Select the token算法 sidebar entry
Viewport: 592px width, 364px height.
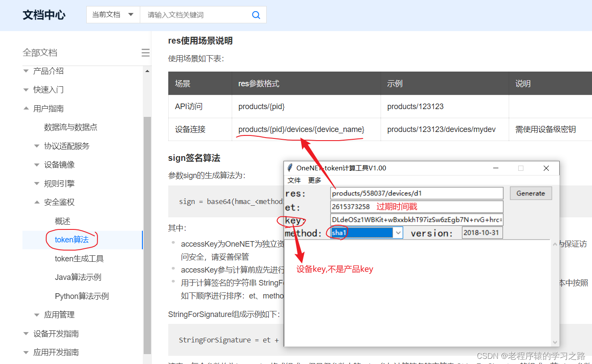(x=72, y=240)
